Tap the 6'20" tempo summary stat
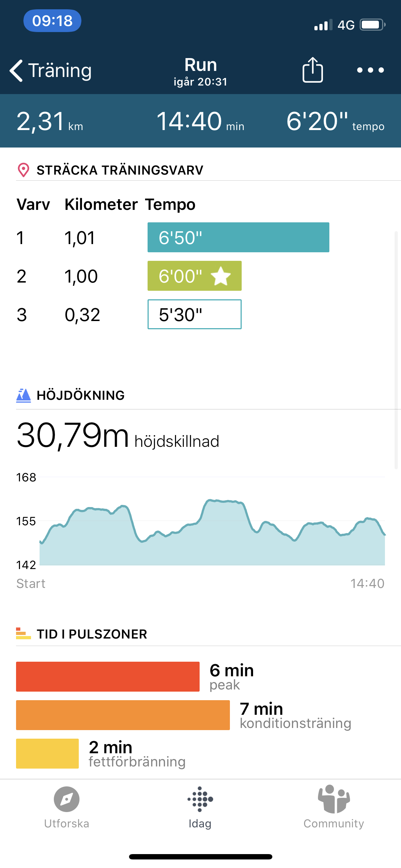Image resolution: width=401 pixels, height=868 pixels. [x=335, y=121]
